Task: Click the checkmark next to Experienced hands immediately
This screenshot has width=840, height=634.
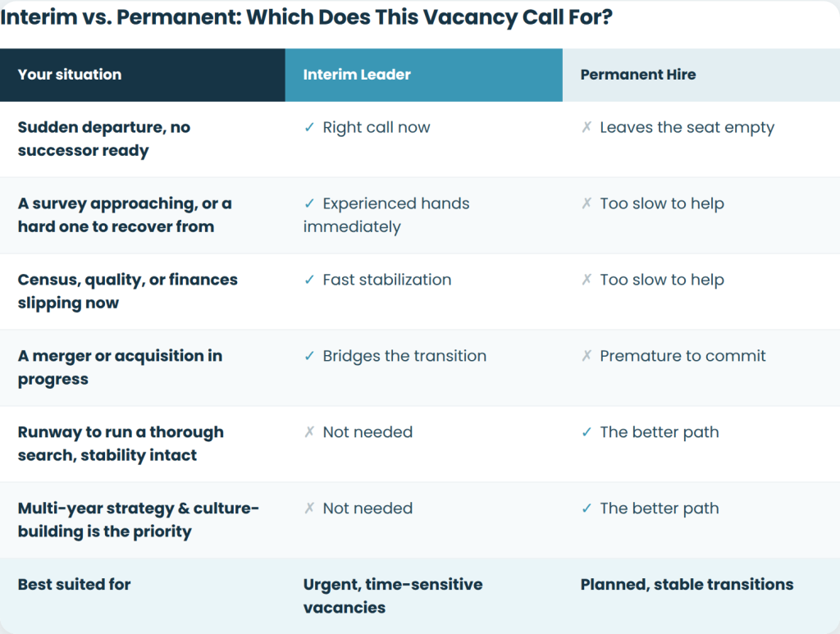Action: [x=309, y=203]
